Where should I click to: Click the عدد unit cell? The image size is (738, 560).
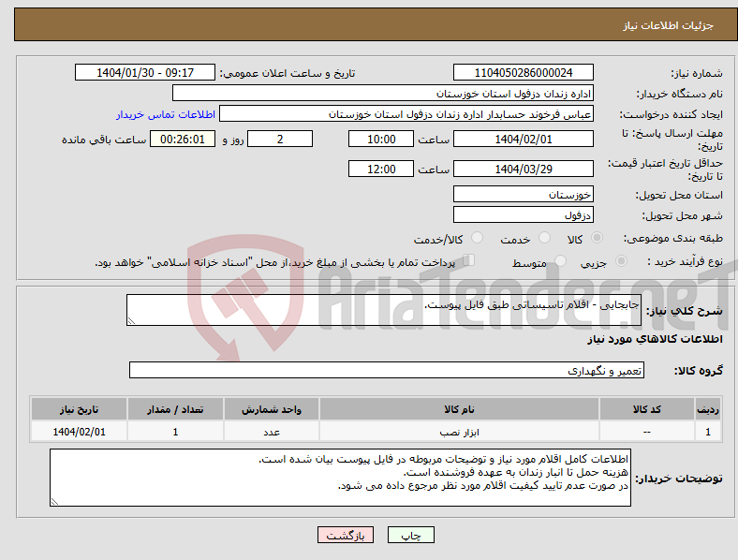272,432
